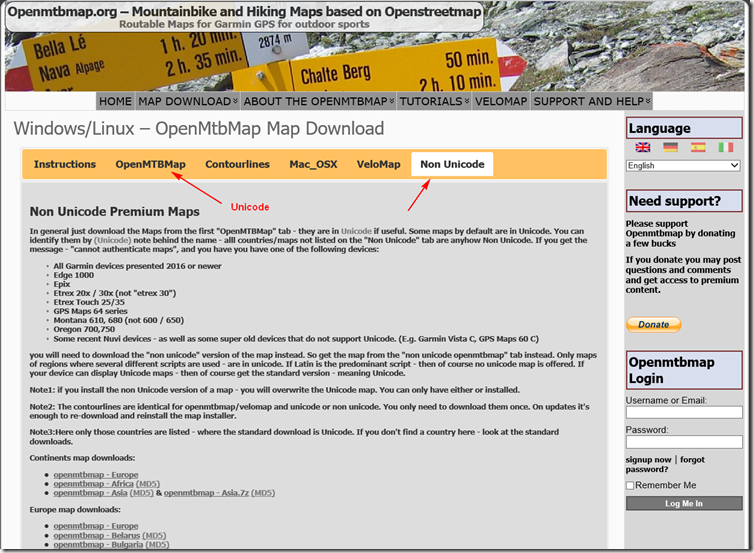The height and width of the screenshot is (553, 754).
Task: Go to the HOME menu item
Action: 115,101
